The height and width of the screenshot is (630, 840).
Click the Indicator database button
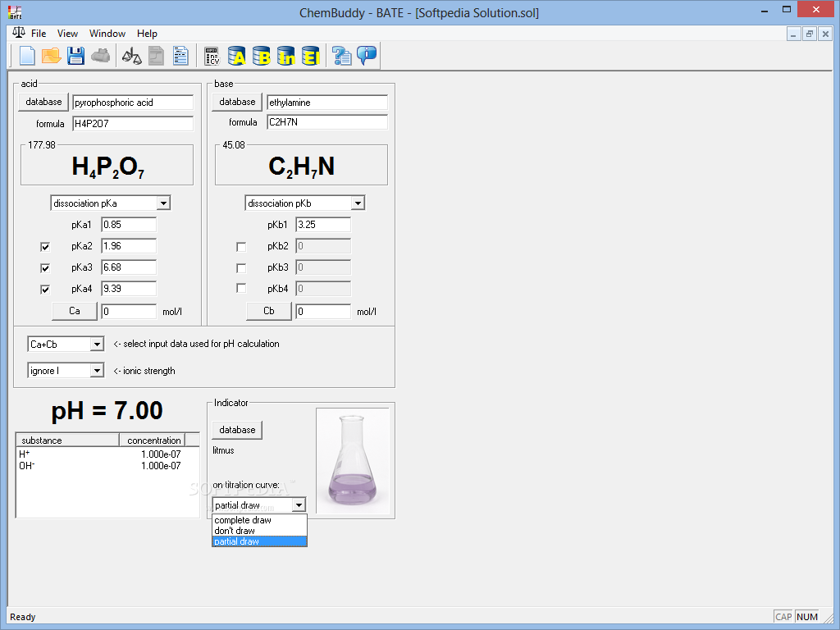click(x=237, y=430)
